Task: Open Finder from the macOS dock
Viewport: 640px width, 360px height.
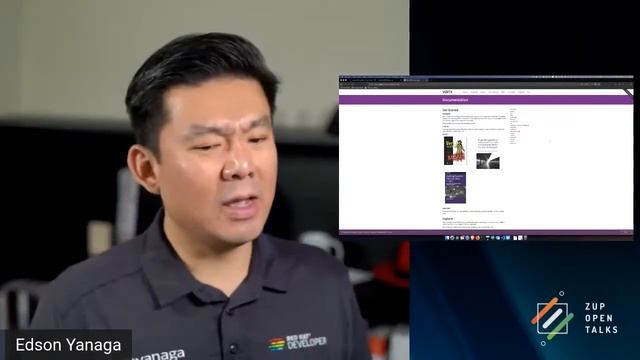Action: 447,238
